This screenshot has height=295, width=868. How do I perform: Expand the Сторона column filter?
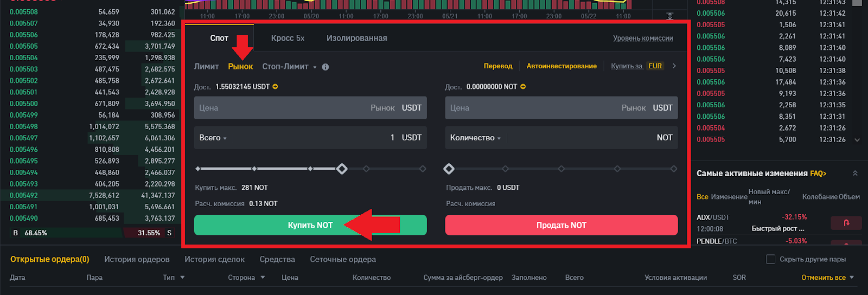point(263,278)
